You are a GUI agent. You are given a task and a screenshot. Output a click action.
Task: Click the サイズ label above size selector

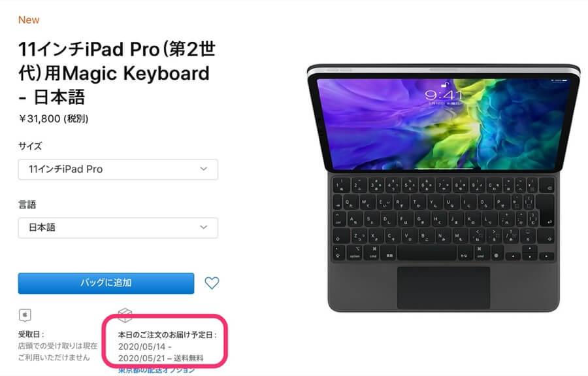click(x=30, y=146)
